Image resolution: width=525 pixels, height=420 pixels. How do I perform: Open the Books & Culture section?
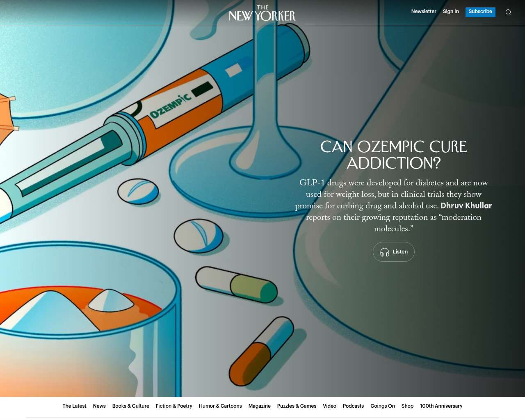(130, 406)
